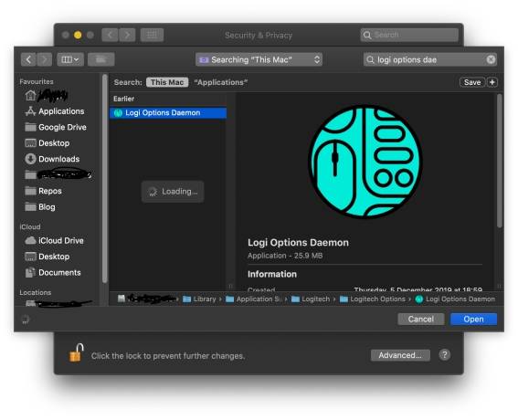Open the group-by folder toolbar button

[x=101, y=59]
